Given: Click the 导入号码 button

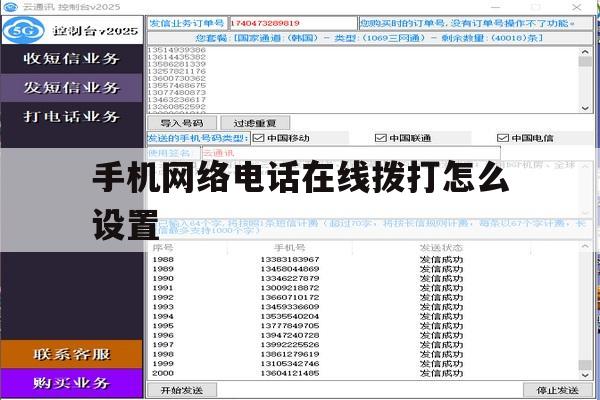Looking at the screenshot, I should (182, 123).
